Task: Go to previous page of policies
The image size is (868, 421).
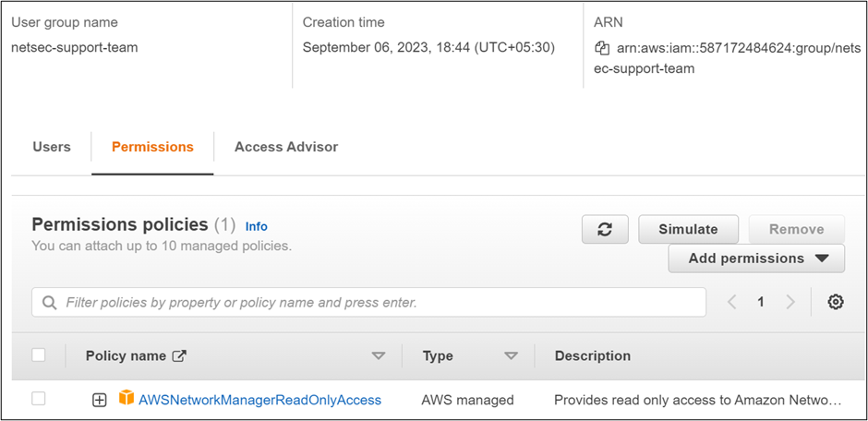Action: (x=732, y=302)
